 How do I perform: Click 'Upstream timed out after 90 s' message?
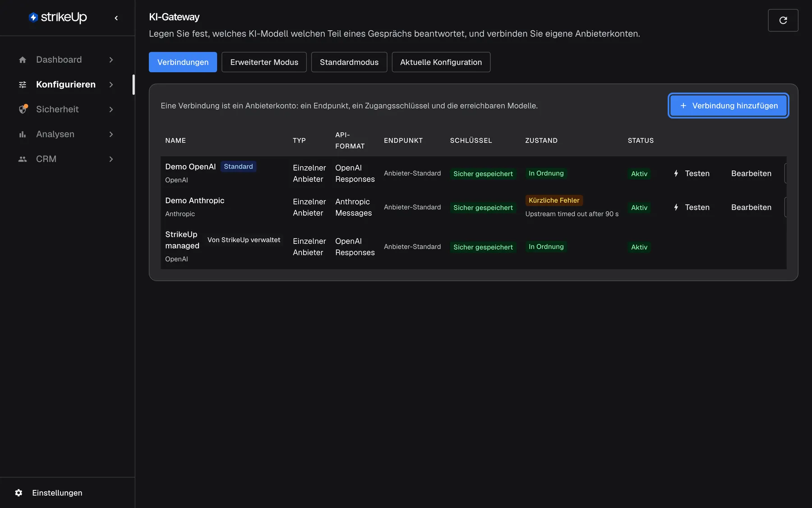[572, 214]
